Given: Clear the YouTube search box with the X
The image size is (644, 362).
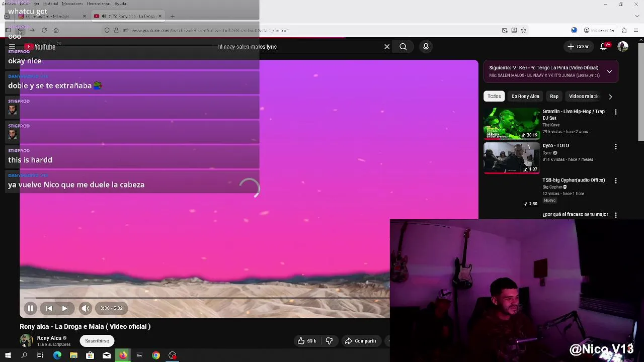Looking at the screenshot, I should [x=387, y=47].
